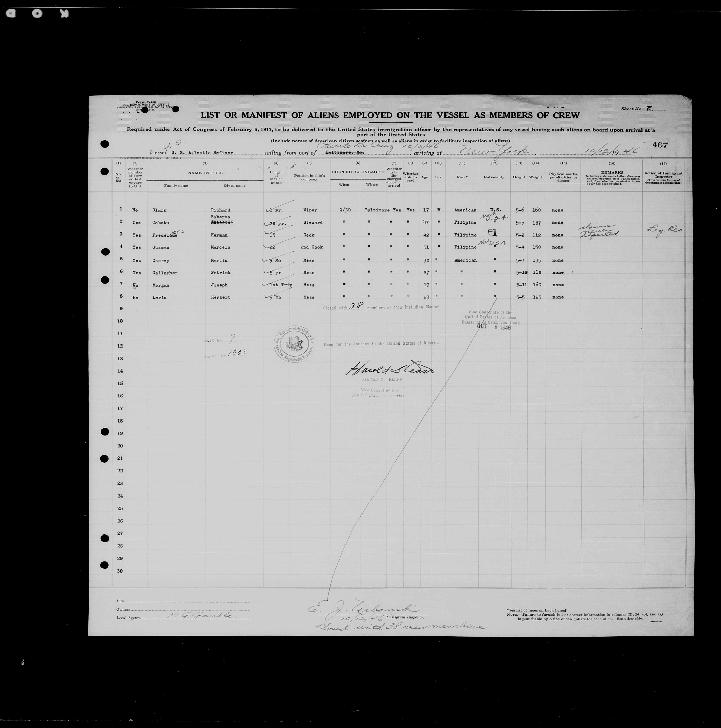Click race 'American' in Clark's row

(465, 210)
